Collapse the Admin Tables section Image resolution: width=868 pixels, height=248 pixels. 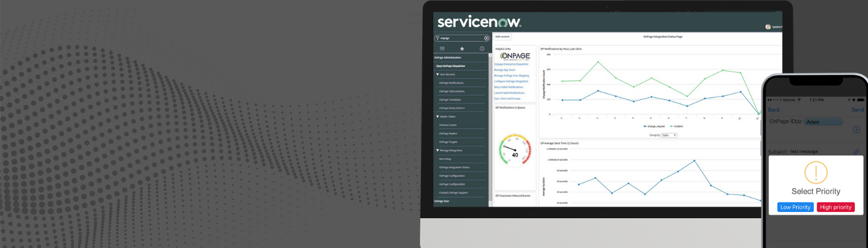[438, 117]
